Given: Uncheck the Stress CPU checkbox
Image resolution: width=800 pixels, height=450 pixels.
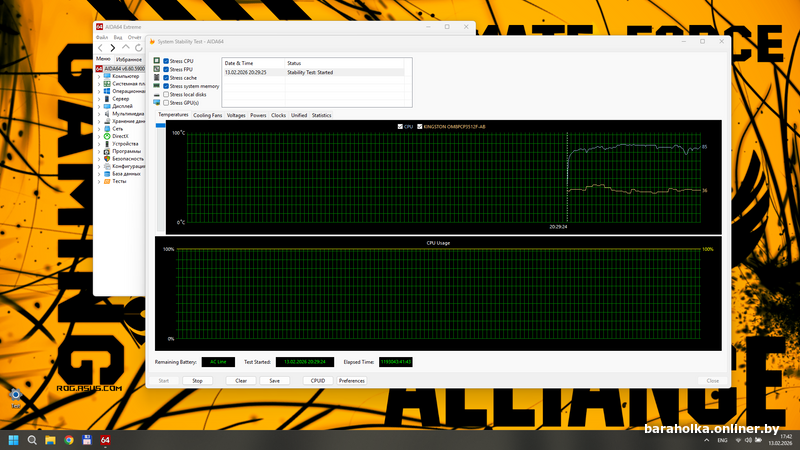Looking at the screenshot, I should pyautogui.click(x=166, y=62).
